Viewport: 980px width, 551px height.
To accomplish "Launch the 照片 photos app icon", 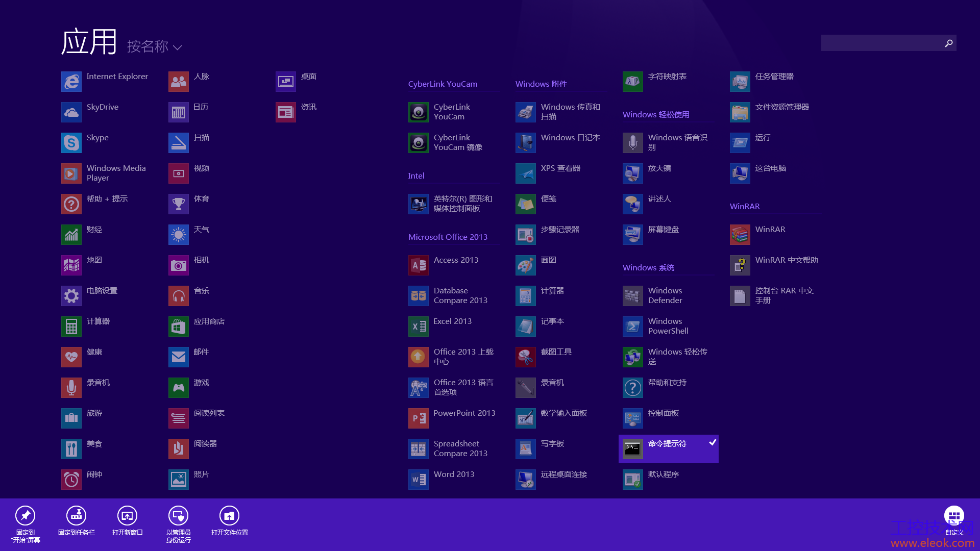I will click(x=179, y=480).
